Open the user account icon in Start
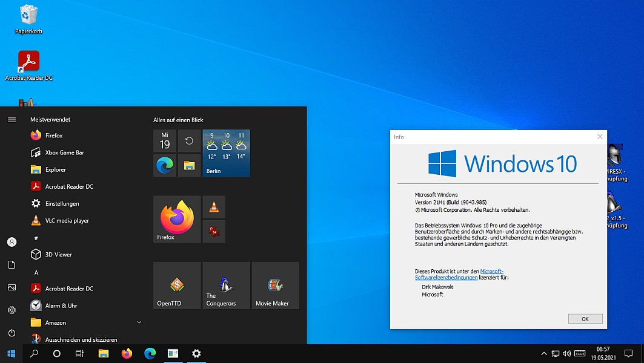 (12, 242)
